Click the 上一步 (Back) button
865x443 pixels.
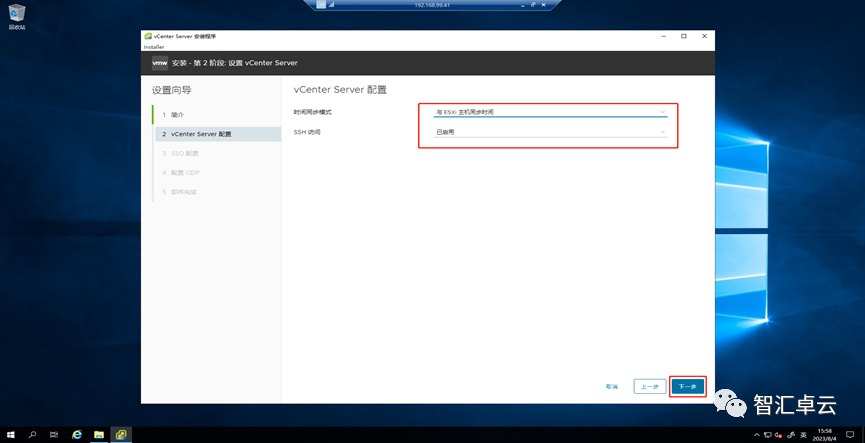tap(649, 387)
